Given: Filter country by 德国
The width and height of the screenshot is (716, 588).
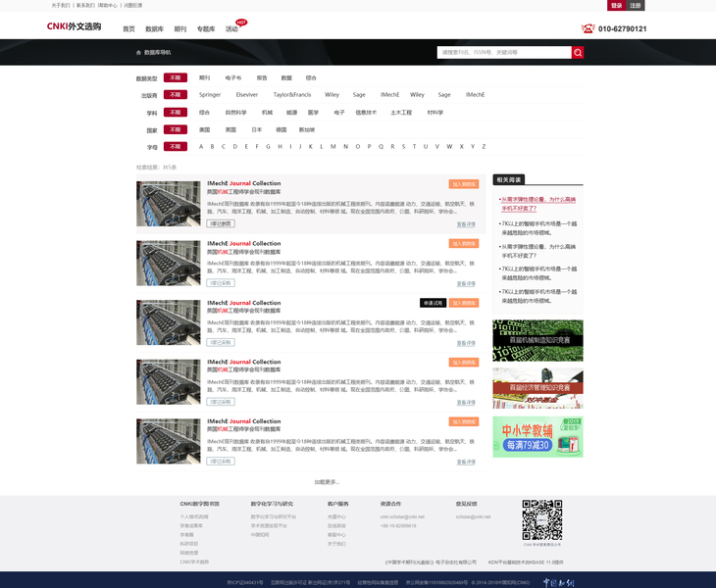Looking at the screenshot, I should pyautogui.click(x=281, y=130).
